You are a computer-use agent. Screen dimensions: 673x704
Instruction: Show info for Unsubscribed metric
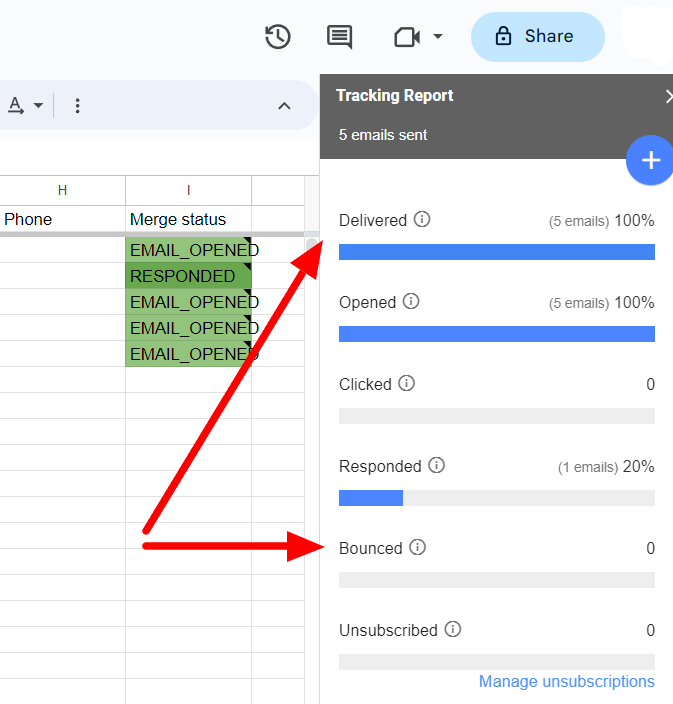pos(453,629)
